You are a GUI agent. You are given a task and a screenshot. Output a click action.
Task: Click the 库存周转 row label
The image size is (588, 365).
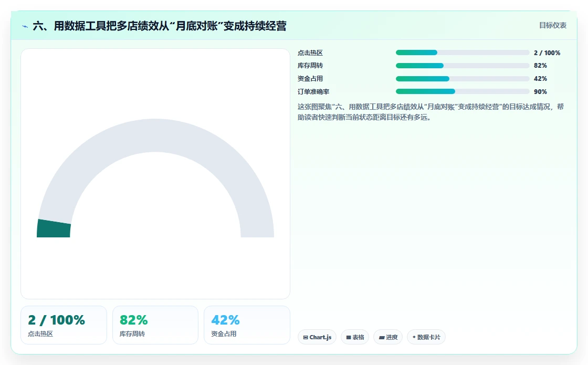click(x=310, y=66)
